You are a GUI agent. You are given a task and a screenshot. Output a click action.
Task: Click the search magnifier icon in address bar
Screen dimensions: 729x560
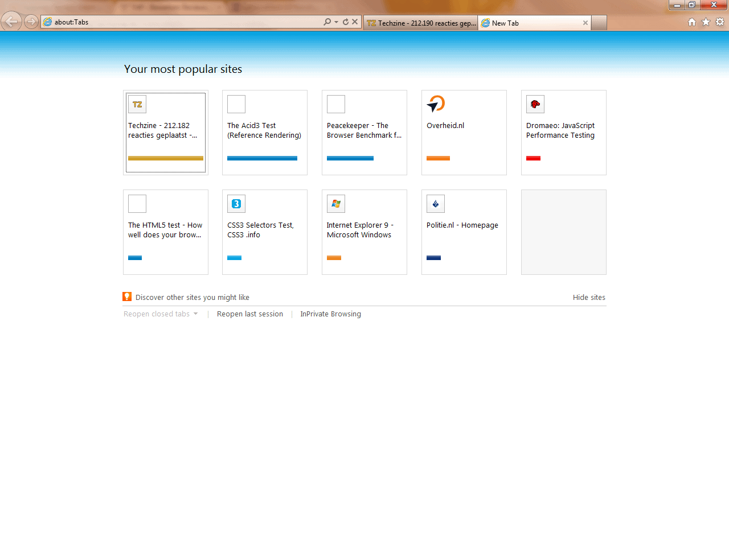(x=327, y=22)
